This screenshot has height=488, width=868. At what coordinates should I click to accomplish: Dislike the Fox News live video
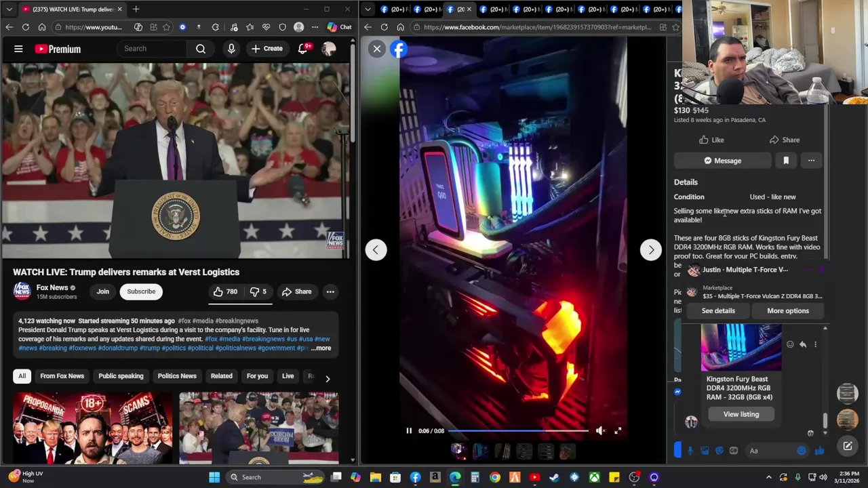coord(258,291)
